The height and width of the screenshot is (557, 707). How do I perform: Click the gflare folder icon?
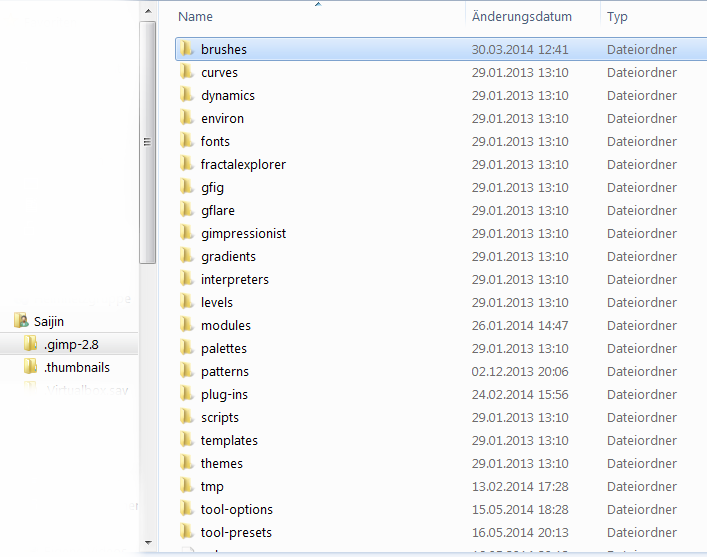coord(186,210)
